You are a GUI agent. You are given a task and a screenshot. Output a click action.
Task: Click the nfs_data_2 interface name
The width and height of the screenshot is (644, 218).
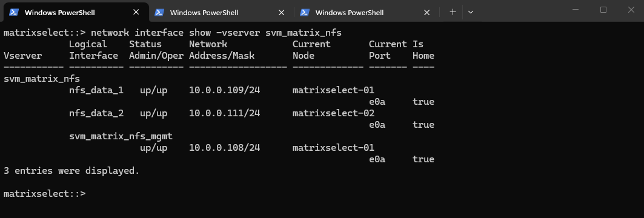tap(96, 113)
